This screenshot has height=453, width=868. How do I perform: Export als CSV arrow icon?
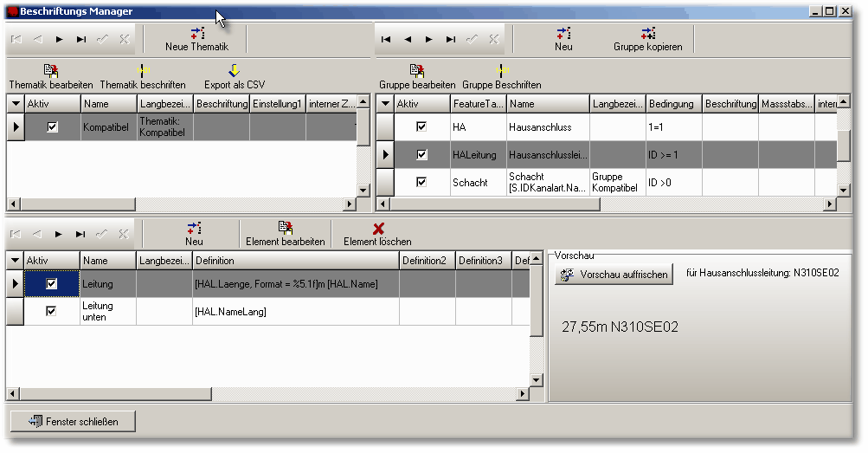[x=235, y=70]
